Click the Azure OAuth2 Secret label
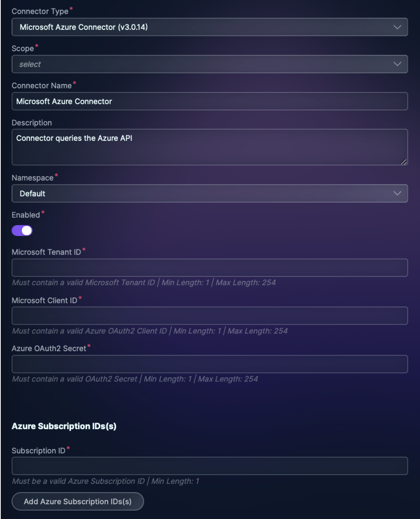The width and height of the screenshot is (420, 519). 49,349
